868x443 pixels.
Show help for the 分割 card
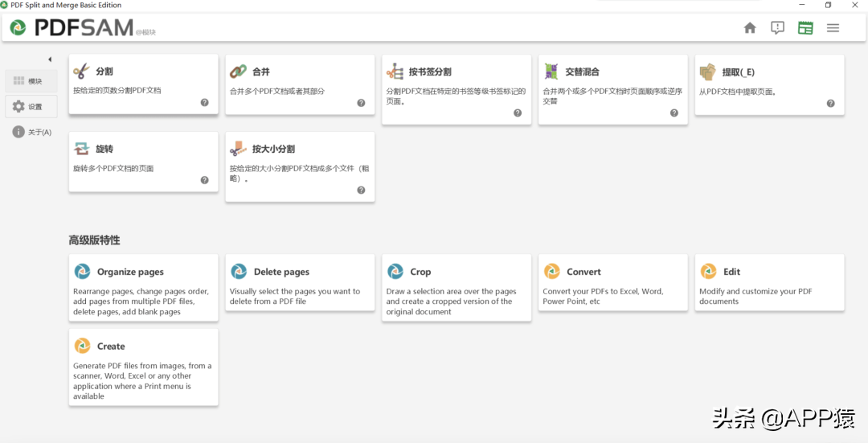pos(205,102)
